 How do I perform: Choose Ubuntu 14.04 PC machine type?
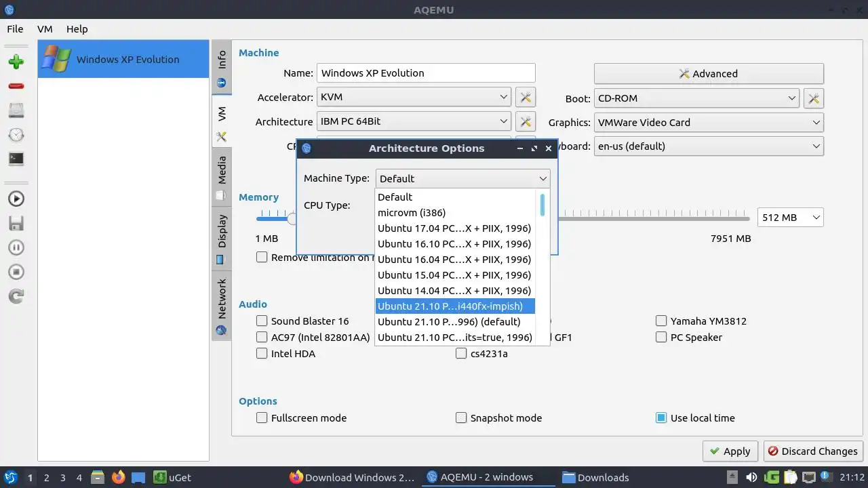click(456, 291)
